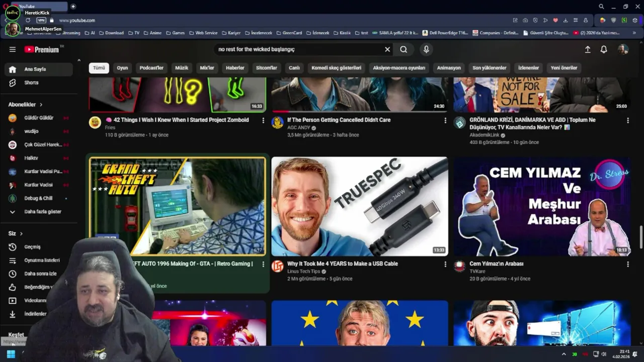Open Güldür Güldür subscription
This screenshot has width=644, height=362.
click(39, 118)
